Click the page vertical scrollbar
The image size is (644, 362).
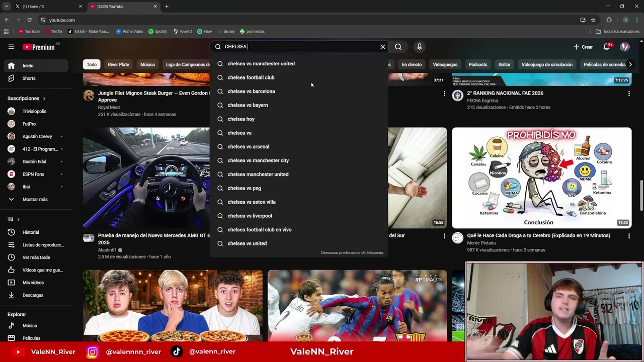tap(641, 196)
